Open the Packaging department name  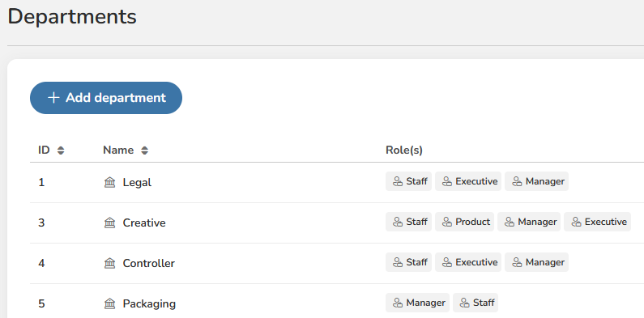point(149,304)
